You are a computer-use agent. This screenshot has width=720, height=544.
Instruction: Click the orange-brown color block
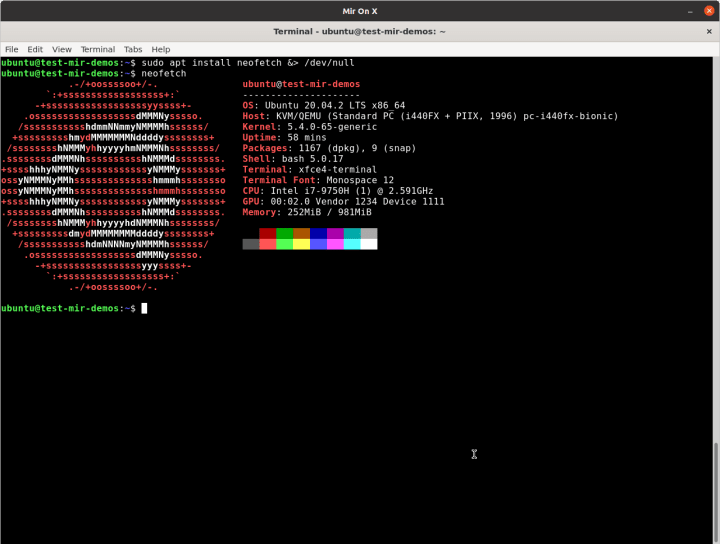coord(302,233)
